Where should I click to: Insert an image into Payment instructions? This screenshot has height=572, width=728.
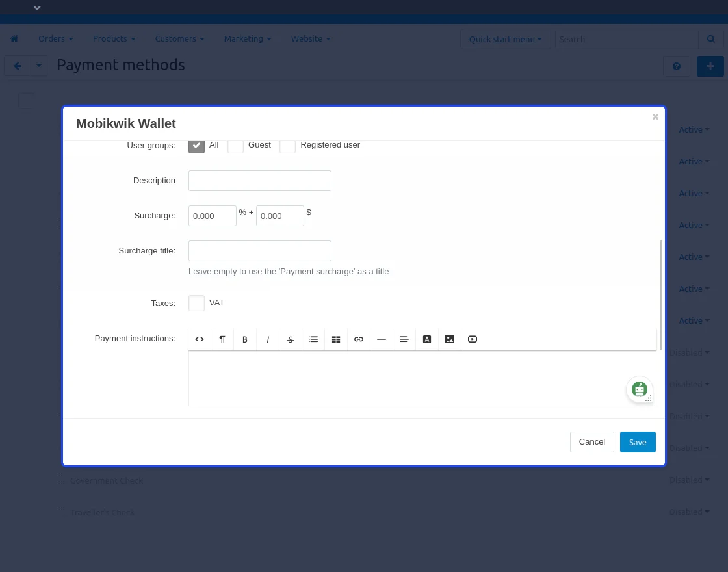point(450,339)
